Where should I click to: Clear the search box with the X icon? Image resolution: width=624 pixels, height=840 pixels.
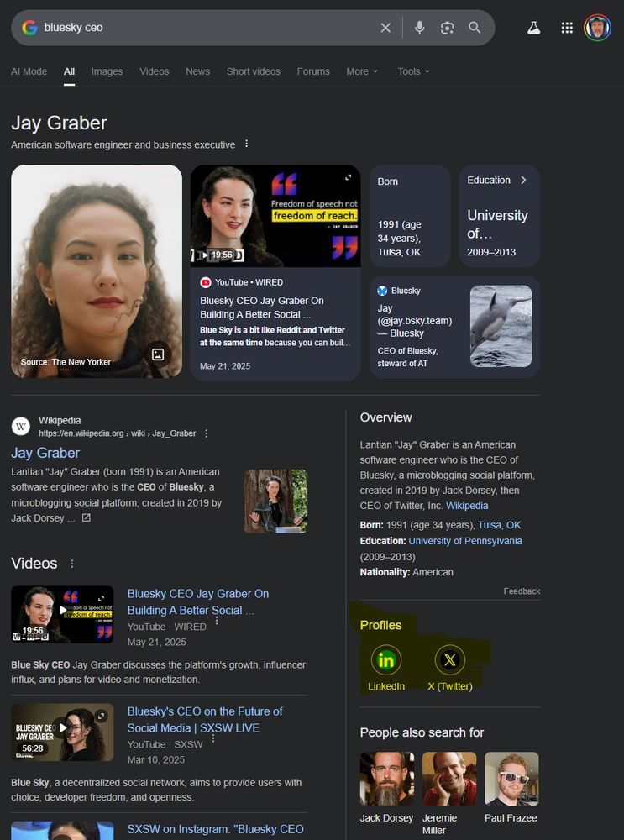(x=385, y=28)
